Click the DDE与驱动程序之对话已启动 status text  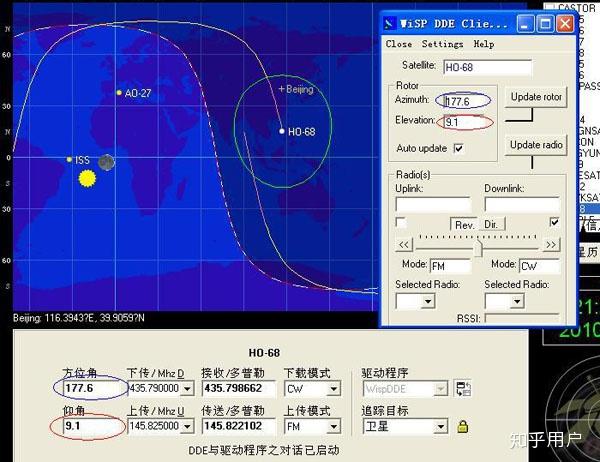(264, 450)
